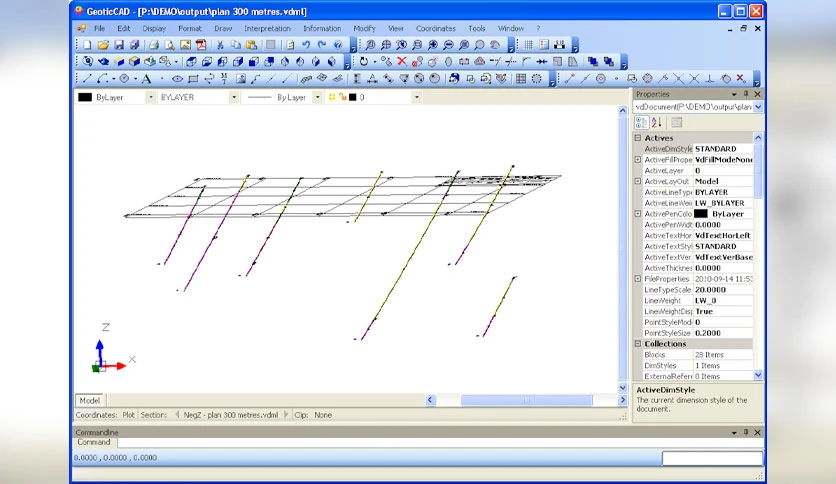
Task: Collapse the Actives category
Action: pyautogui.click(x=638, y=138)
